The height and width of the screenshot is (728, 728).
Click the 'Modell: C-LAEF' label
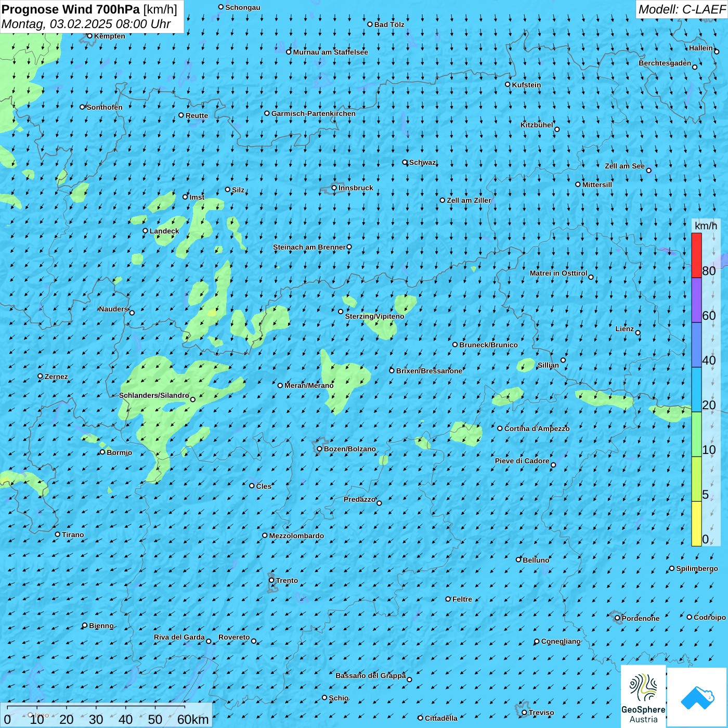(x=682, y=9)
